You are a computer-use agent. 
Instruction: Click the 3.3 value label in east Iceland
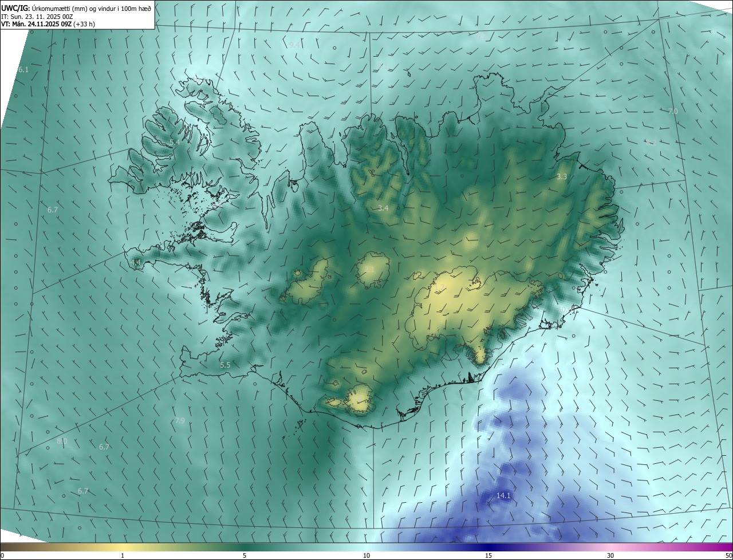pos(562,177)
